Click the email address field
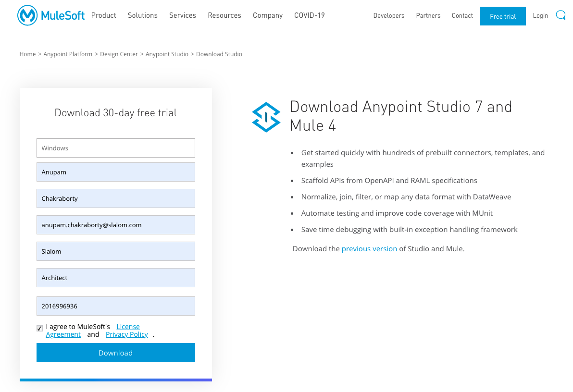 [115, 225]
